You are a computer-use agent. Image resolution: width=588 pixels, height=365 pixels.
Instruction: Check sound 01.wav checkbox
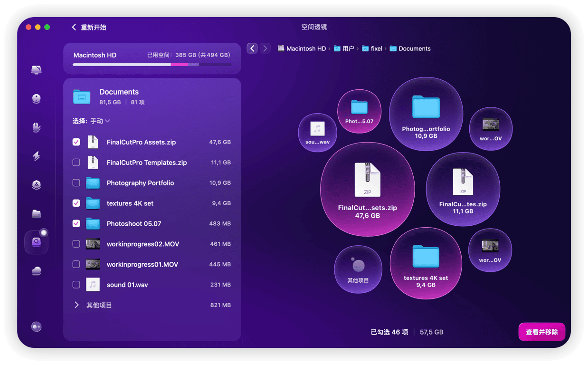[x=76, y=285]
